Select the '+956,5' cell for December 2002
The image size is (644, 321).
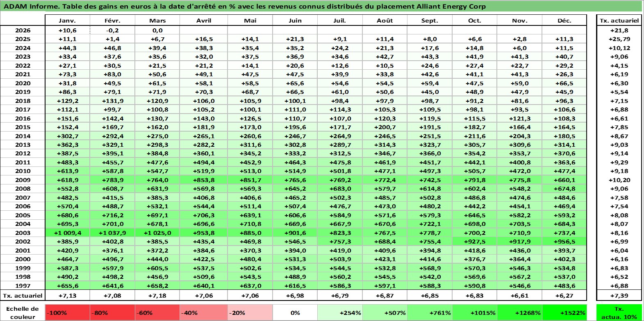[x=564, y=241]
